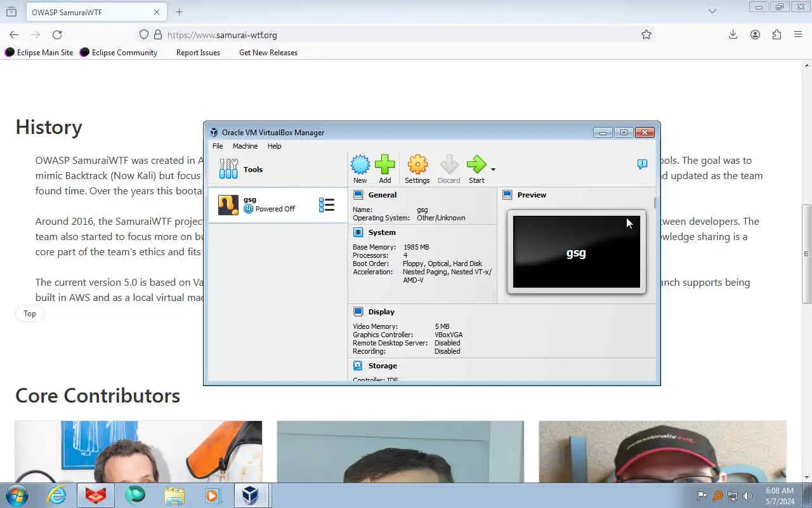
Task: Click the browser page vertical scrollbar
Action: pos(807,254)
